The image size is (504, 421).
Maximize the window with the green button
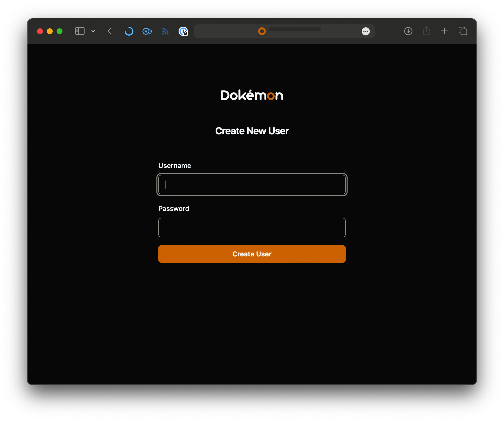[60, 31]
